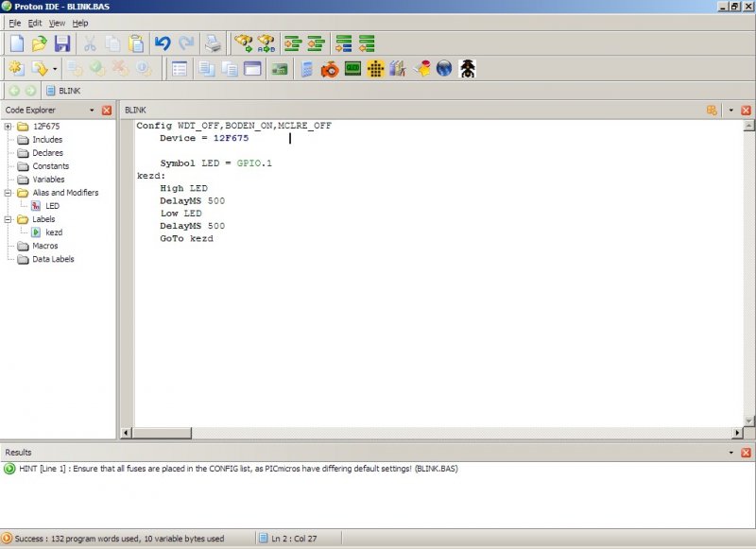Screen dimensions: 756x549
Task: Open the File menu
Action: tap(15, 23)
